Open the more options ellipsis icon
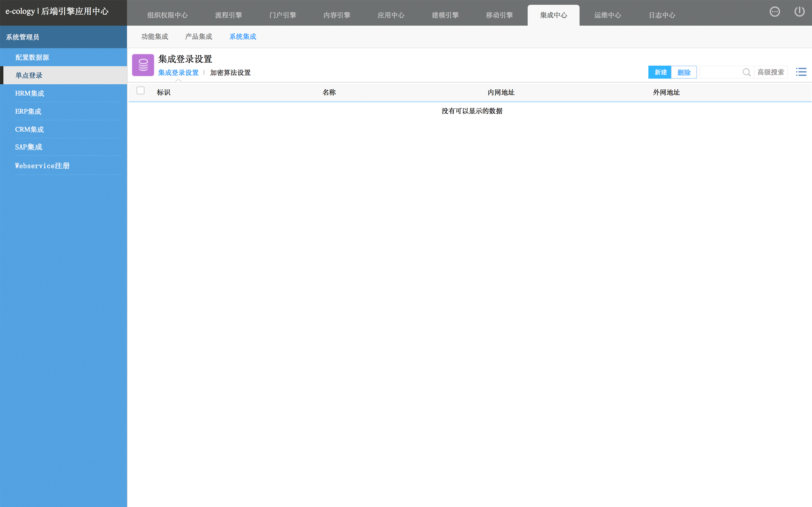This screenshot has height=507, width=812. pyautogui.click(x=775, y=12)
